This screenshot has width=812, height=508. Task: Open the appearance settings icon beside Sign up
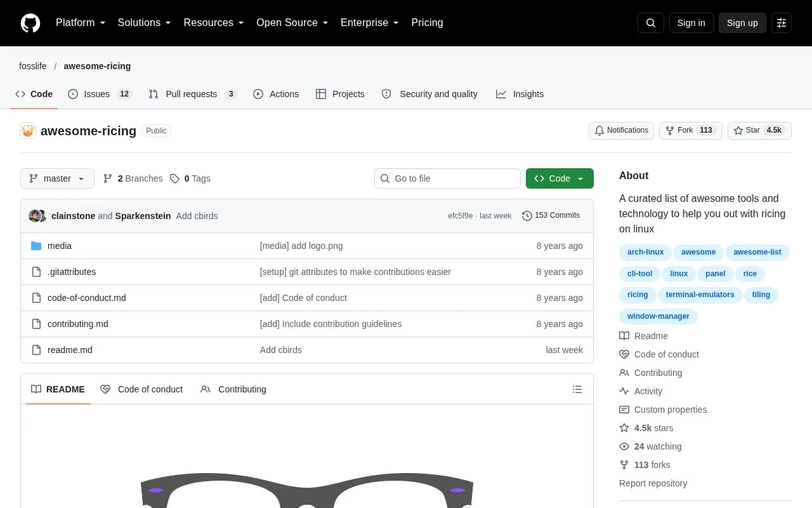click(x=782, y=23)
